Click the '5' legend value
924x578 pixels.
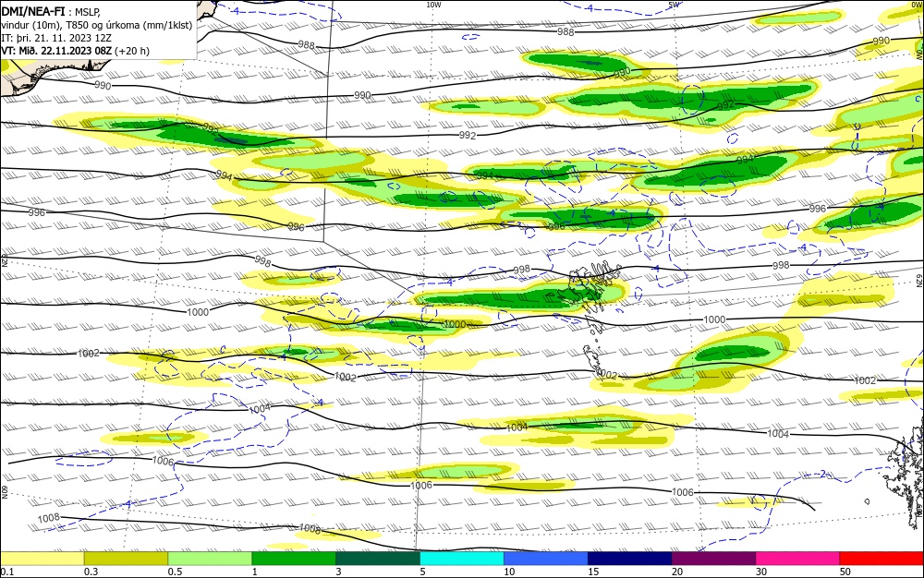click(x=422, y=572)
